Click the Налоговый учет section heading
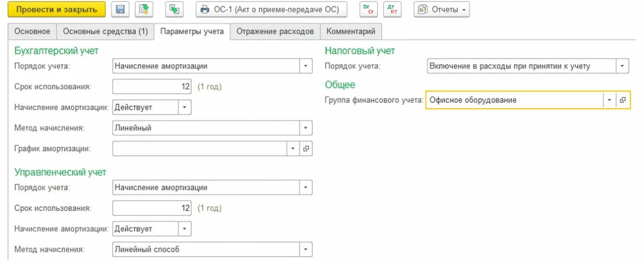 click(x=360, y=51)
